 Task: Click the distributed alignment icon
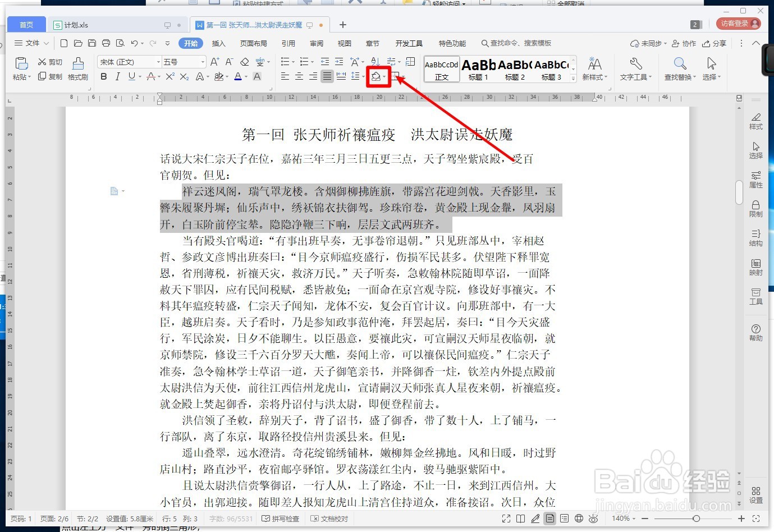(x=341, y=76)
